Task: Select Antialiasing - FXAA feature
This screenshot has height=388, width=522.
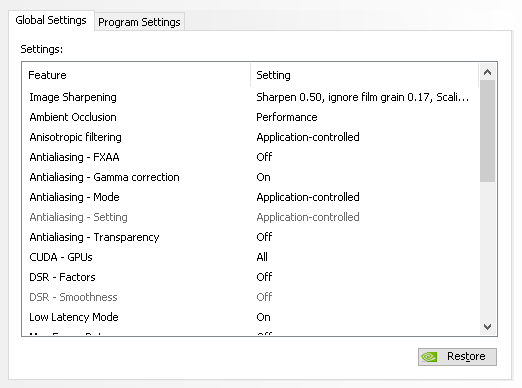Action: (x=74, y=157)
